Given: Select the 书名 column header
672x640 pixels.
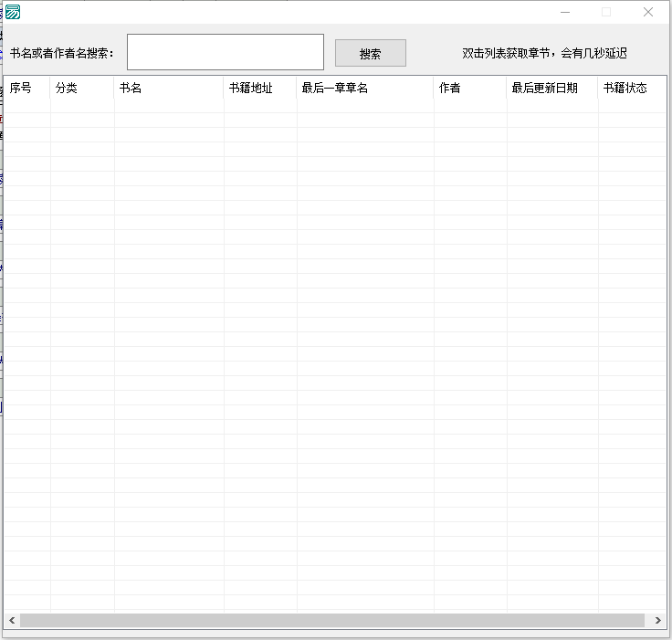Looking at the screenshot, I should click(x=169, y=88).
